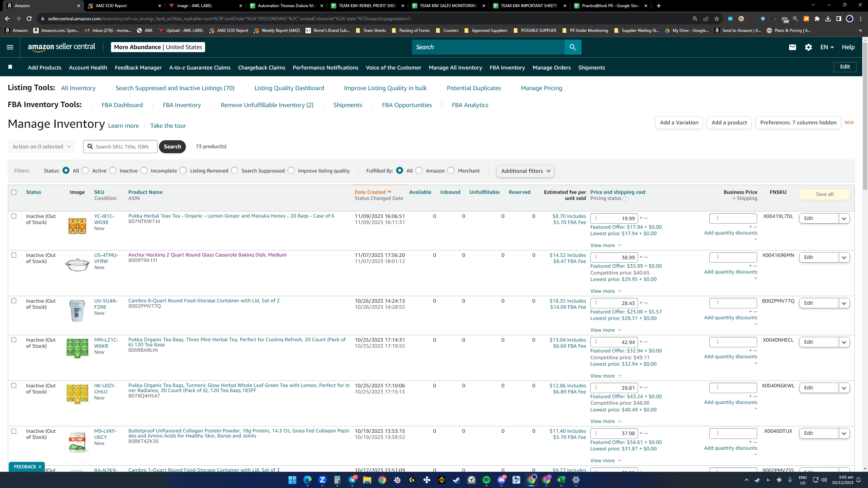The image size is (868, 488).
Task: Open the mail messages icon
Action: [792, 47]
